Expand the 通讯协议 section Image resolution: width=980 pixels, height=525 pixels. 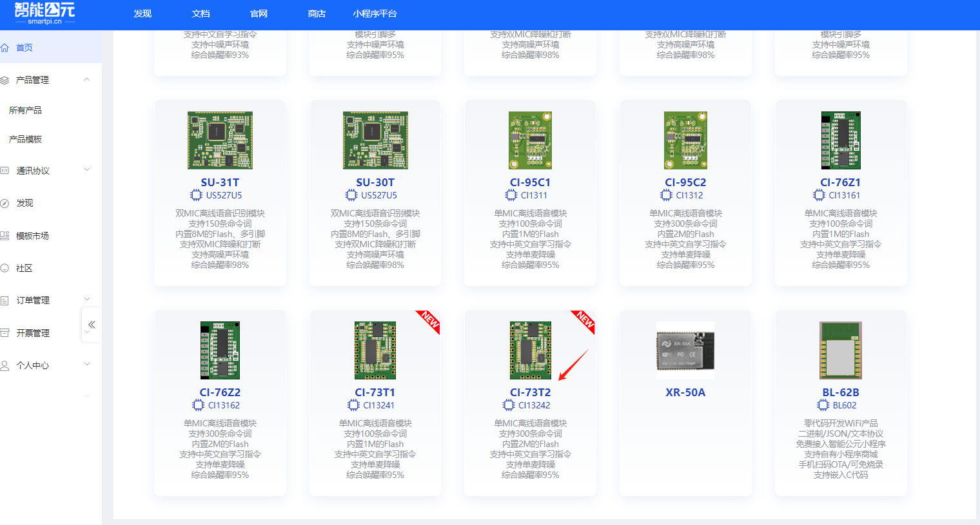point(86,169)
